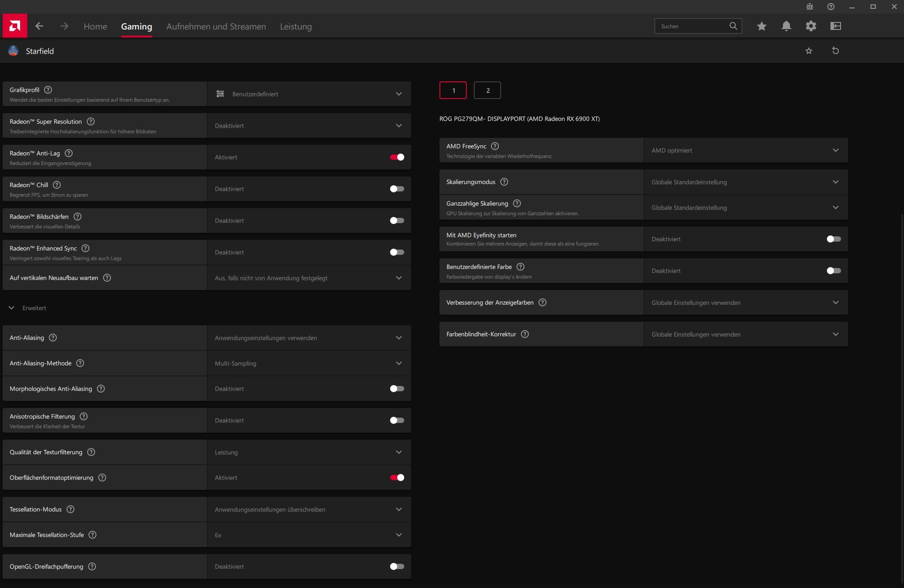This screenshot has height=588, width=904.
Task: Turn on Benutzerdefinierte Farbe toggle
Action: (834, 271)
